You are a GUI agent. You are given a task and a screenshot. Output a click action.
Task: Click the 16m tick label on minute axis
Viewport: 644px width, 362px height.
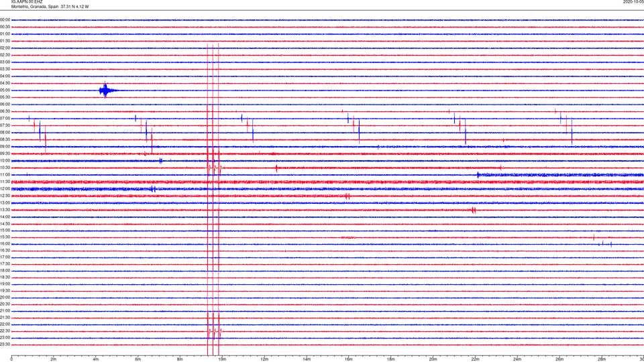(x=349, y=359)
